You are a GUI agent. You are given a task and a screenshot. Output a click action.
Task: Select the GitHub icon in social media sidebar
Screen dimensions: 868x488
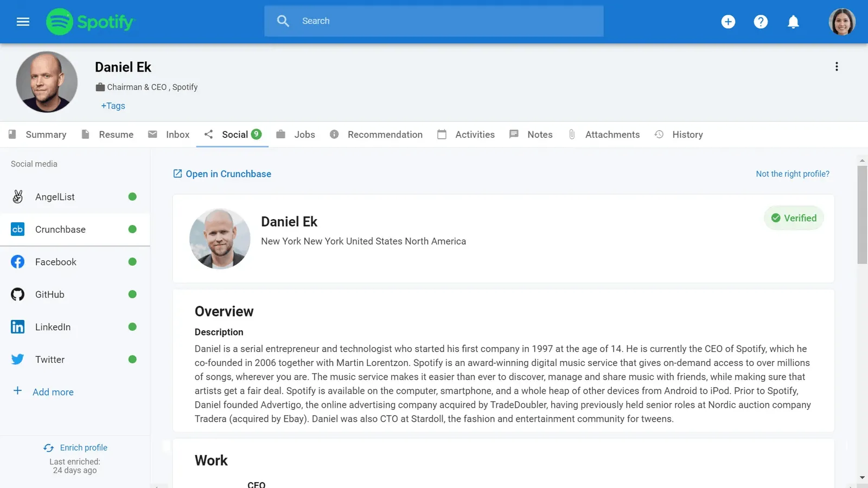click(17, 294)
